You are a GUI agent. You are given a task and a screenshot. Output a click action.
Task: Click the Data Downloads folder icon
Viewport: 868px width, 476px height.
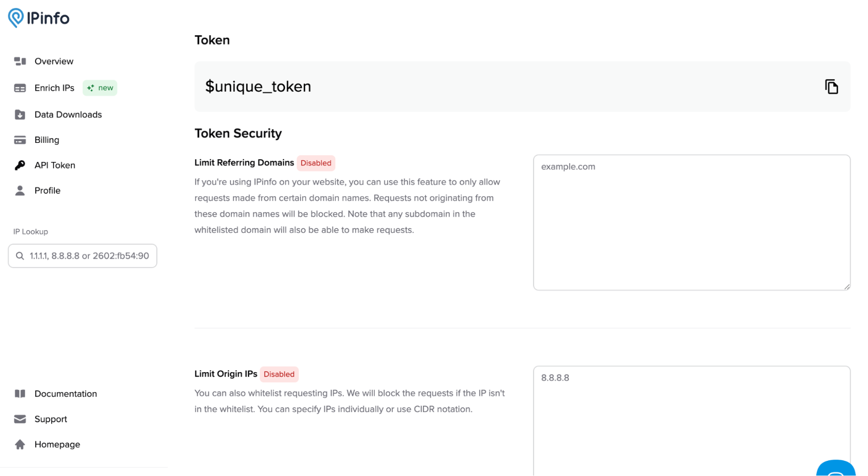(20, 115)
